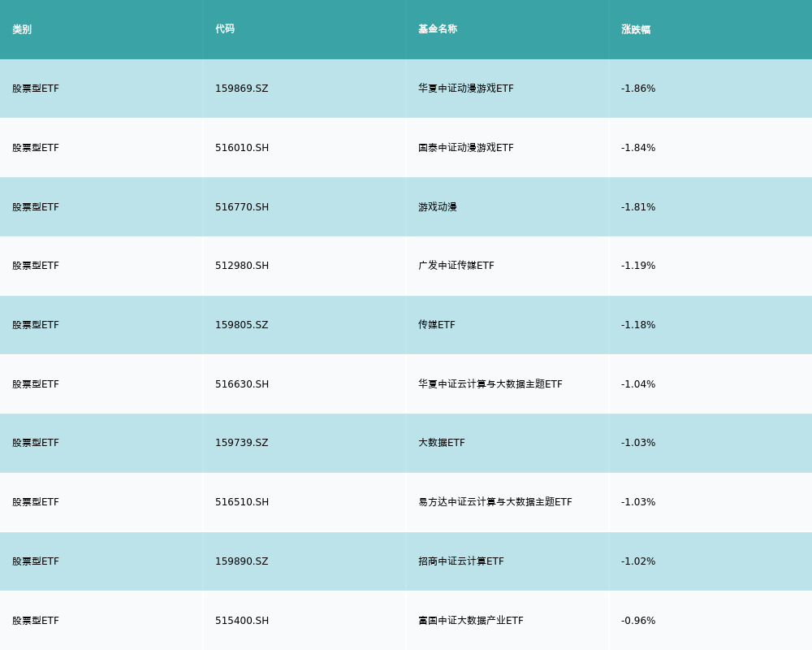Click fund name 广发中证传媒ETF
The height and width of the screenshot is (650, 812).
[x=456, y=266]
